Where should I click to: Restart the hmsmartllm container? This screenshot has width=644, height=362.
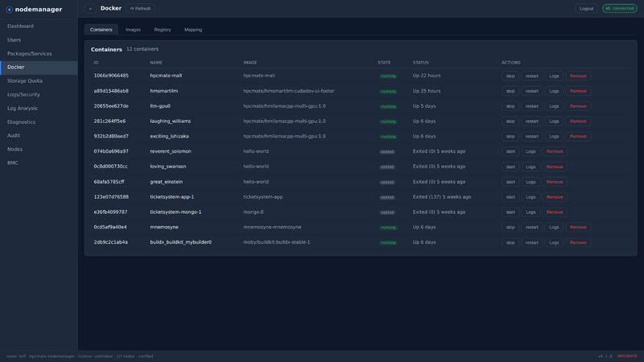pos(532,91)
